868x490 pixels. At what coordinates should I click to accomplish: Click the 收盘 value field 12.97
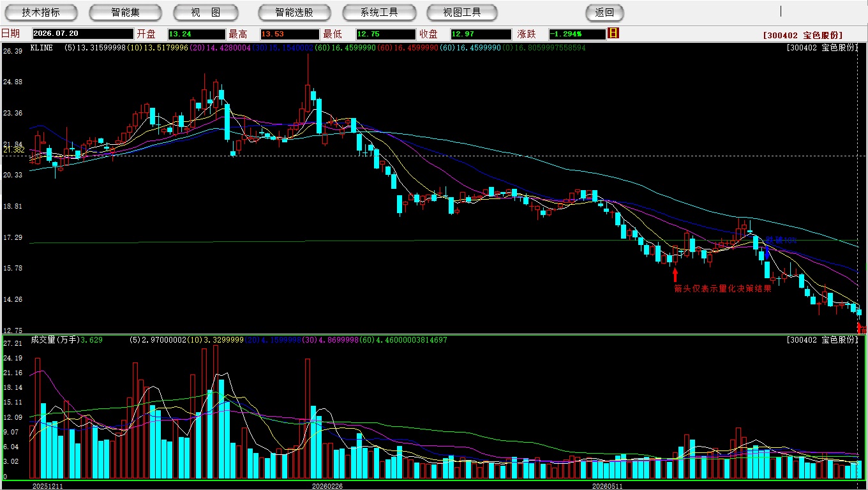[x=481, y=34]
